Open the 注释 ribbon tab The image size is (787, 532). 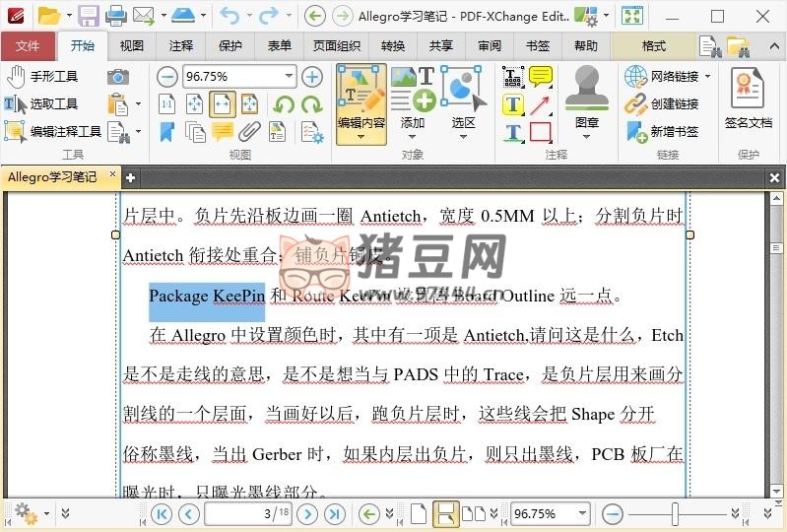(x=180, y=46)
